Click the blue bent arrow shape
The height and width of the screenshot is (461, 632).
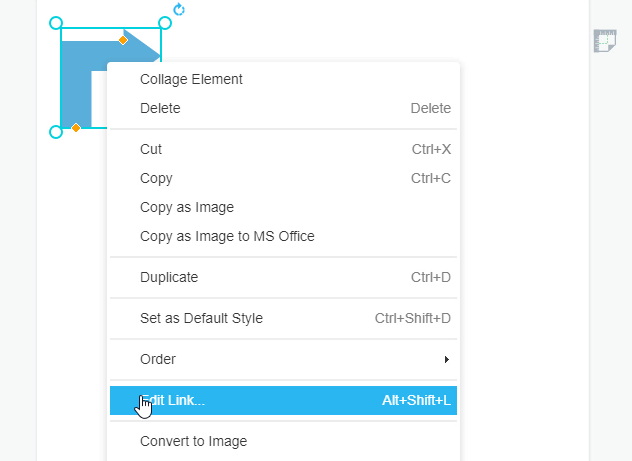pos(76,81)
